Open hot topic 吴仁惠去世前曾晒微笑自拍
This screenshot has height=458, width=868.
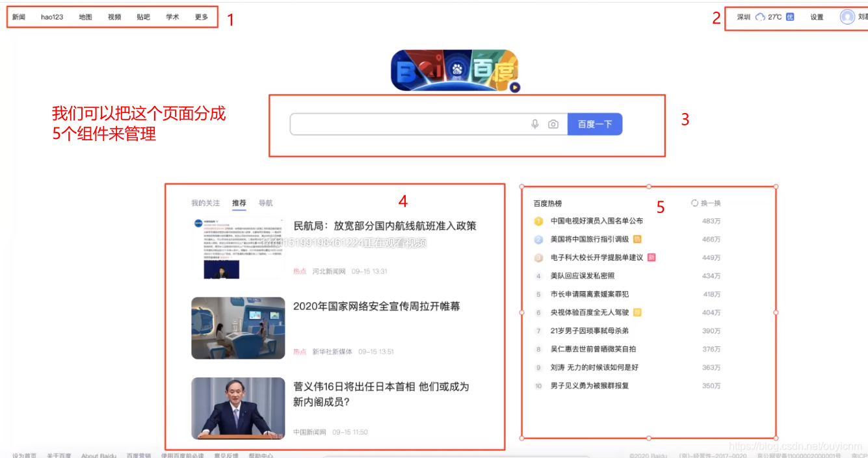coord(594,349)
